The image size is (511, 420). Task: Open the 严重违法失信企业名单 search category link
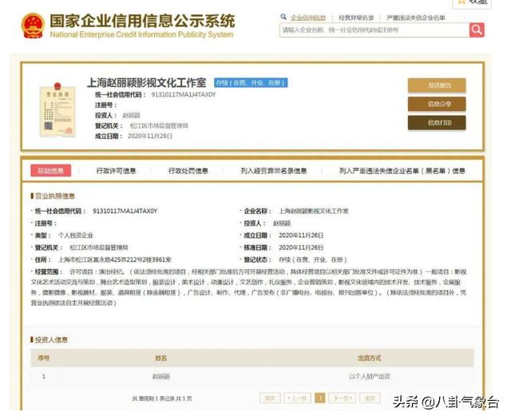(416, 18)
